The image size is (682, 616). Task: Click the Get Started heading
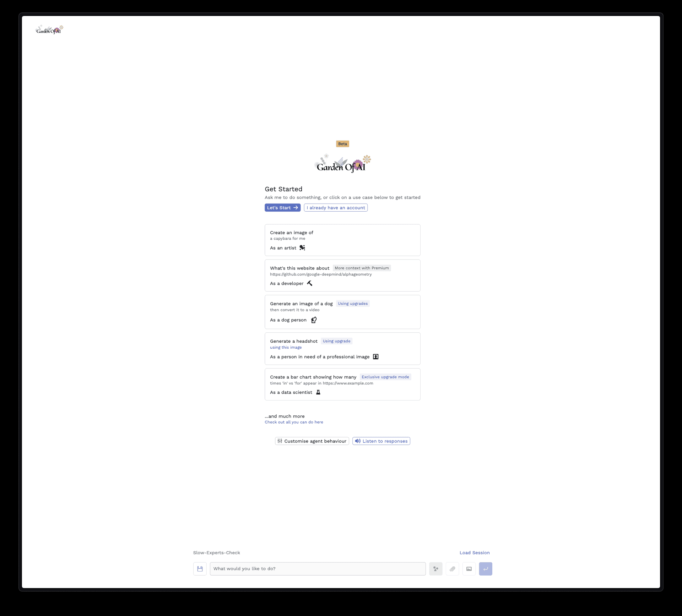coord(283,189)
